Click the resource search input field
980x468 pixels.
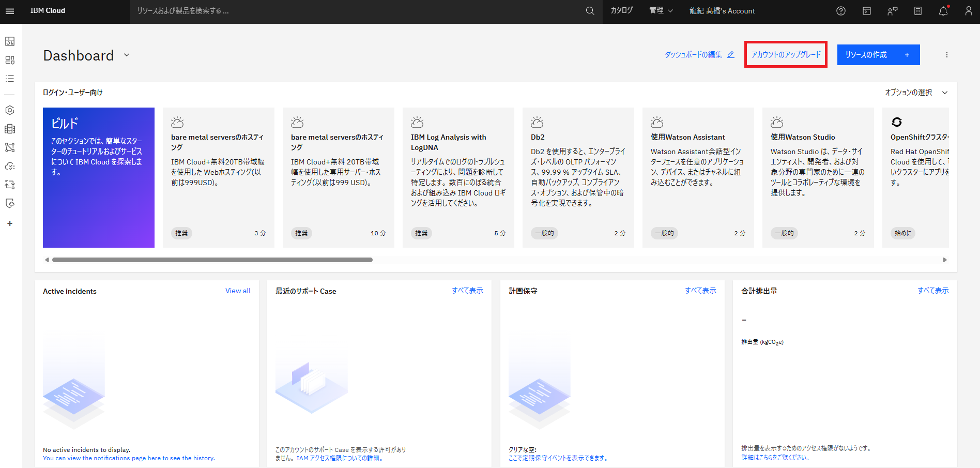[x=357, y=11]
